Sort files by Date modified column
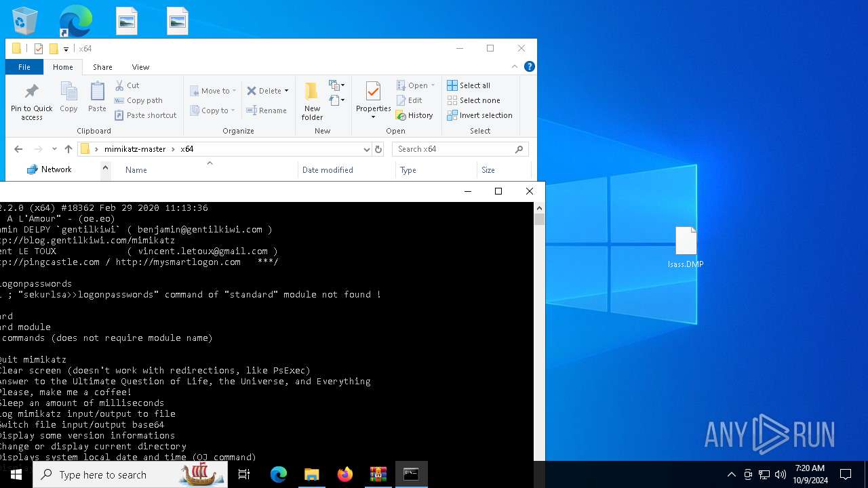Viewport: 868px width, 488px height. [328, 170]
